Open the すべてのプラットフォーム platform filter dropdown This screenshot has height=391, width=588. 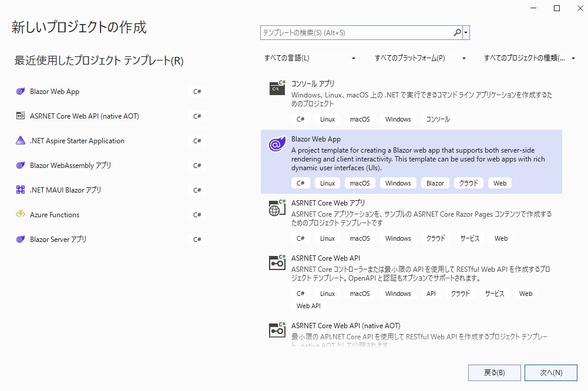[x=420, y=58]
